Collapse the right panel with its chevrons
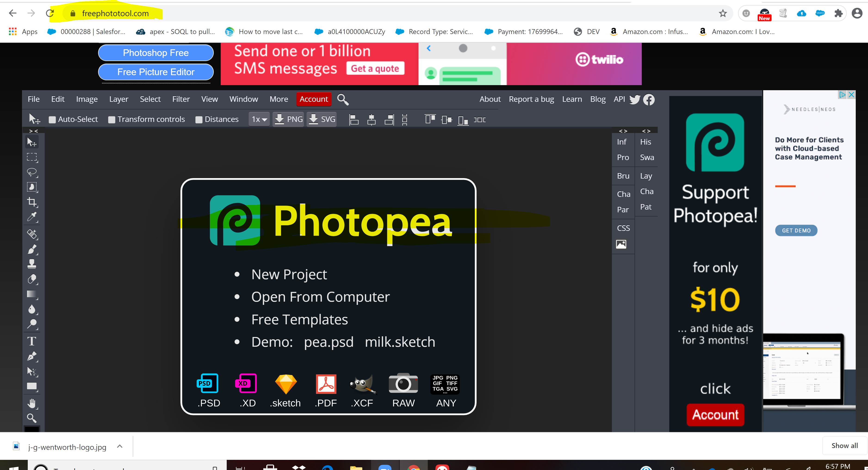 [646, 131]
